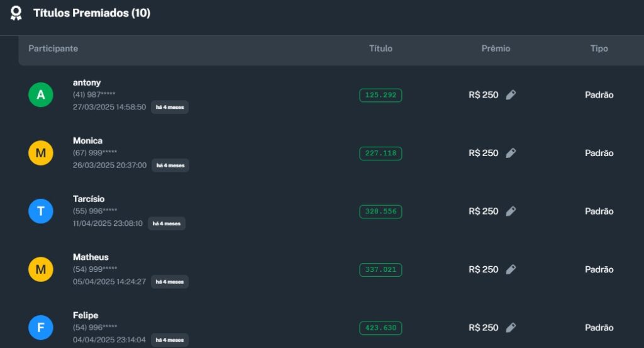Click ticket number badge 227.118

pos(380,153)
